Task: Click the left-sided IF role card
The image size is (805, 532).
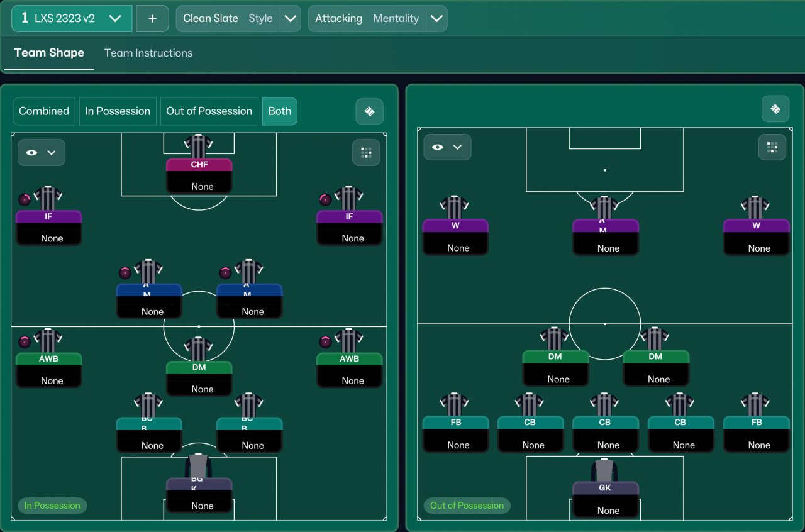Action: 48,228
